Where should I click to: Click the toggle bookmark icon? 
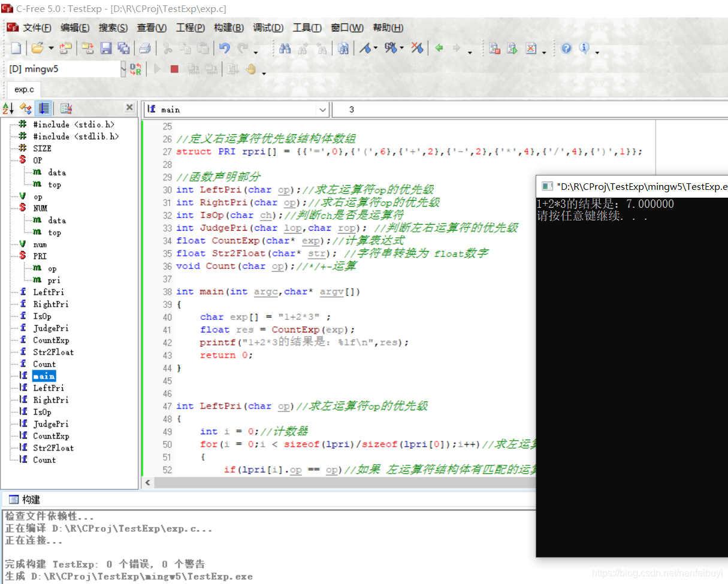tap(365, 49)
